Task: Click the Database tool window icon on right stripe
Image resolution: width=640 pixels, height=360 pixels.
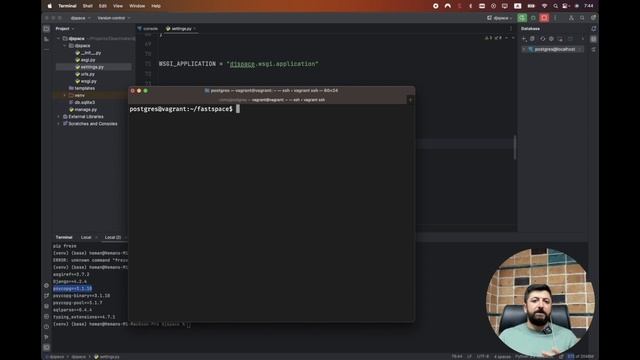Action: (x=593, y=39)
